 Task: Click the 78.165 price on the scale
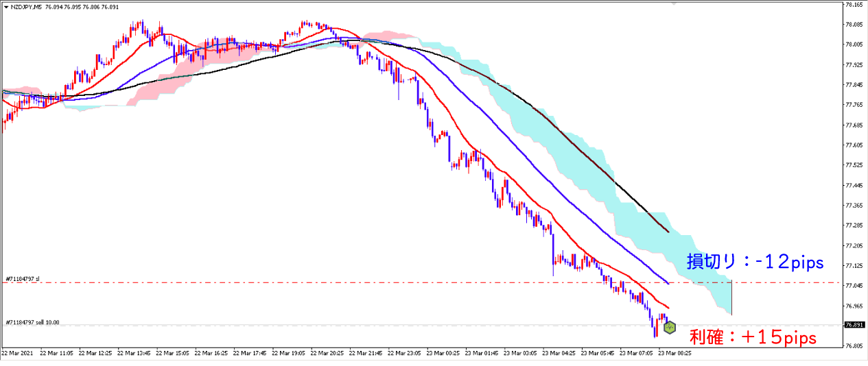pyautogui.click(x=854, y=5)
